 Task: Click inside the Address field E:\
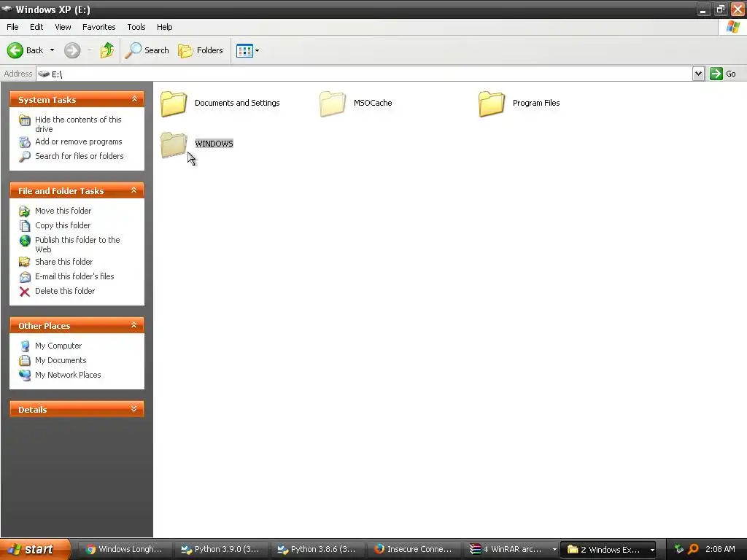click(x=365, y=74)
